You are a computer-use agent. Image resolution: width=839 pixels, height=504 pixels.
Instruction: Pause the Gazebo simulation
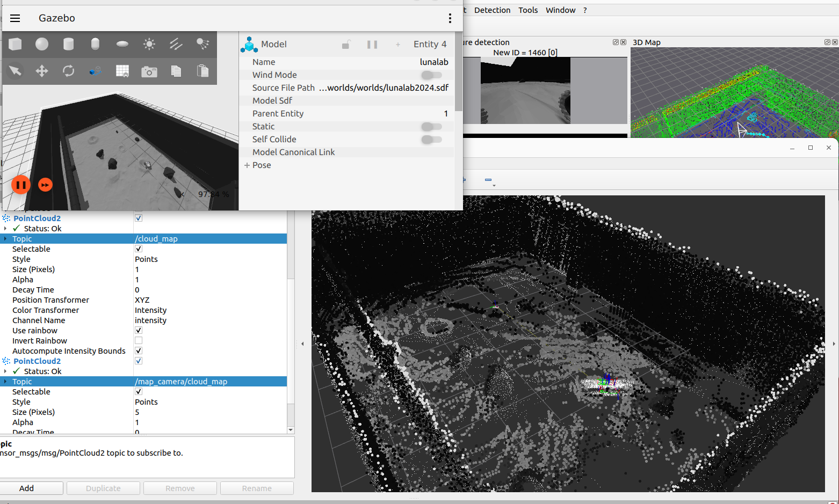tap(21, 185)
